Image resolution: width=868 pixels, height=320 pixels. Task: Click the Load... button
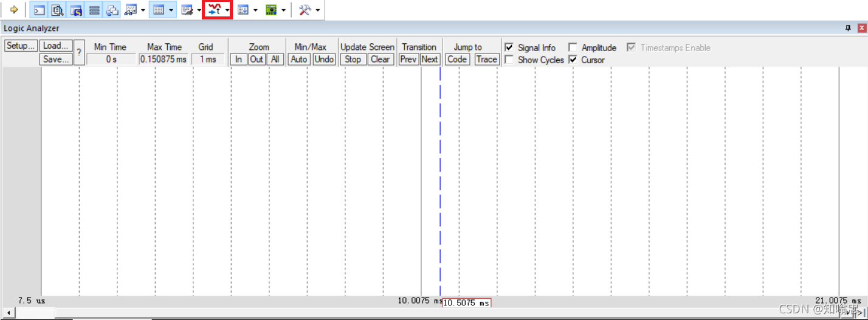57,46
